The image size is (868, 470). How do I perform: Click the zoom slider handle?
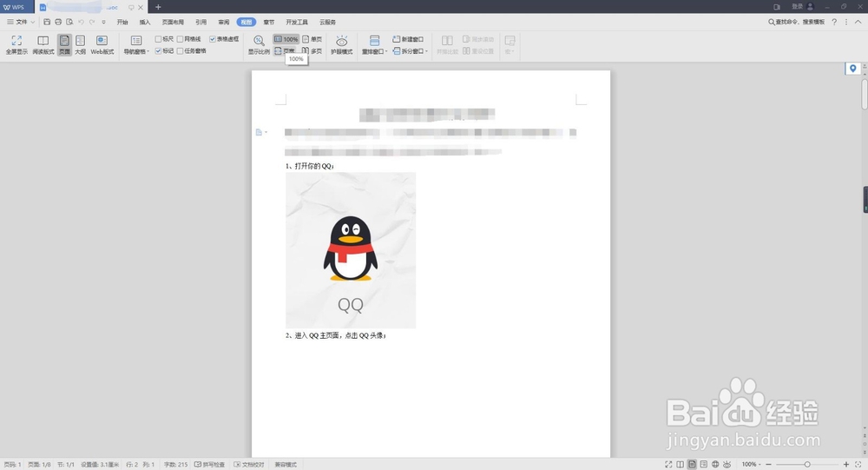coord(807,465)
